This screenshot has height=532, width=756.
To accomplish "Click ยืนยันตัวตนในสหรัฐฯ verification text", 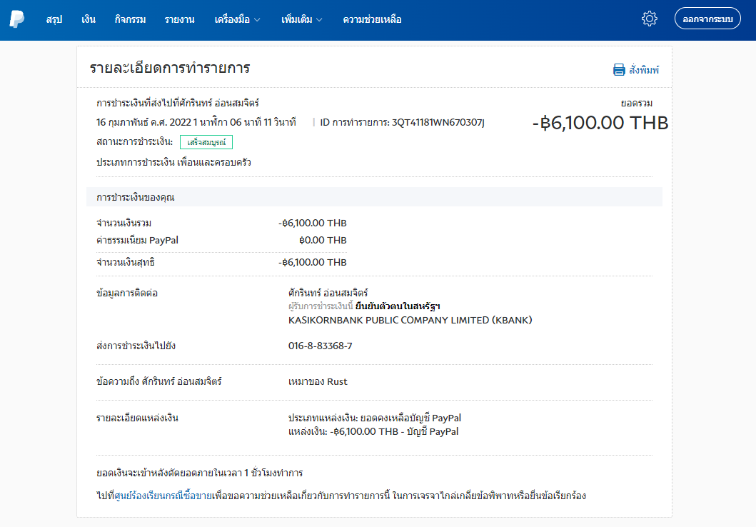I will click(398, 306).
